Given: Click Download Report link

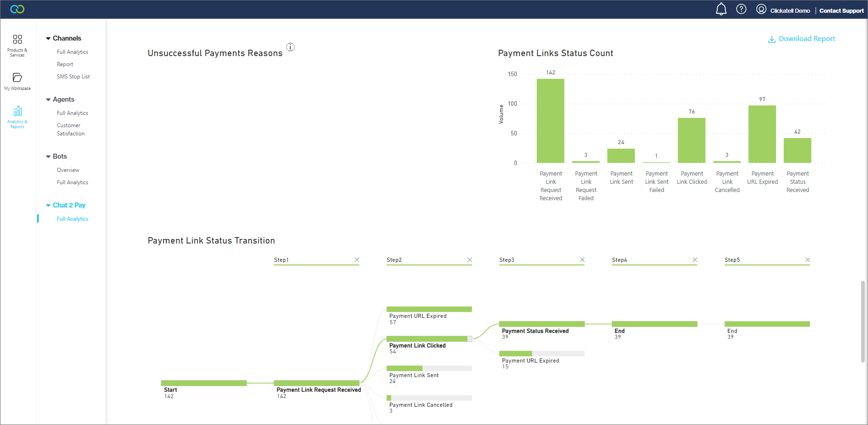Looking at the screenshot, I should [801, 39].
